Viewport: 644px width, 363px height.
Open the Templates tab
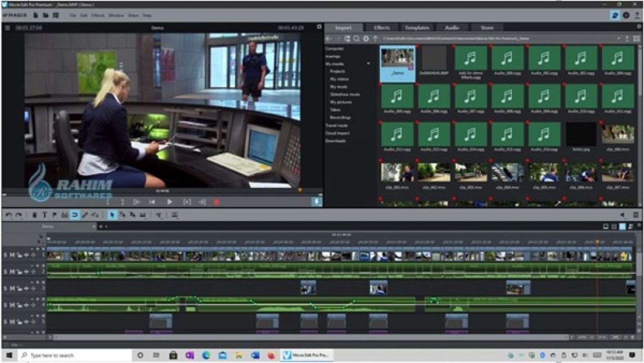(x=417, y=28)
